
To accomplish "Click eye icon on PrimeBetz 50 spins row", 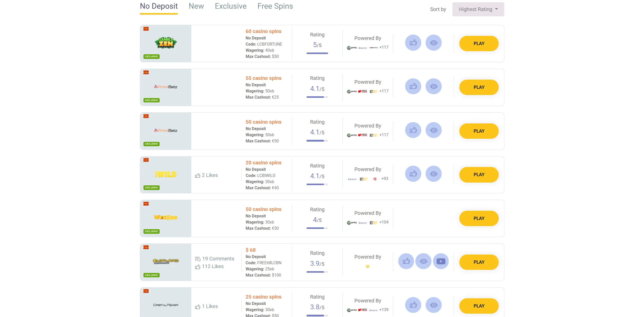I will (434, 130).
